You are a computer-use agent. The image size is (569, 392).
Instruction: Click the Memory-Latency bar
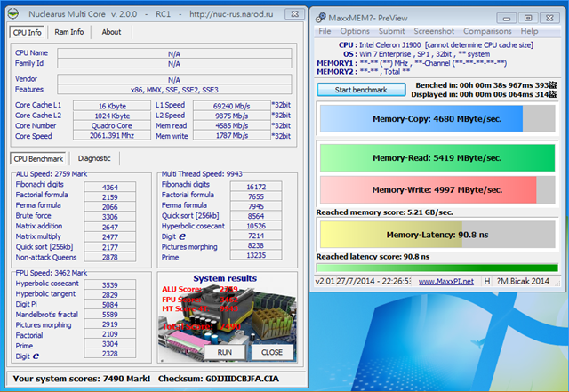(437, 235)
